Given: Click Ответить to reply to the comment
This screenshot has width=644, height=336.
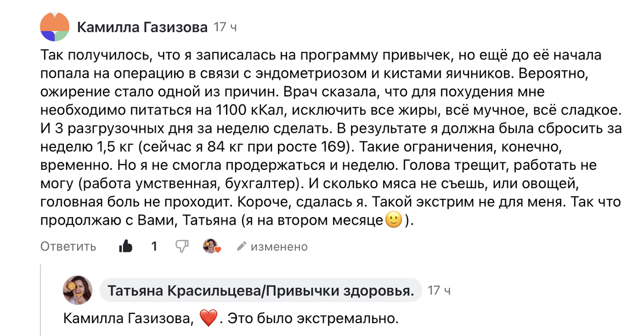Looking at the screenshot, I should tap(68, 247).
